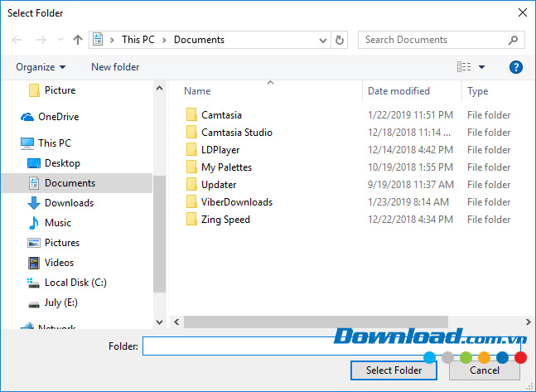
Task: Click the New folder button
Action: 115,67
